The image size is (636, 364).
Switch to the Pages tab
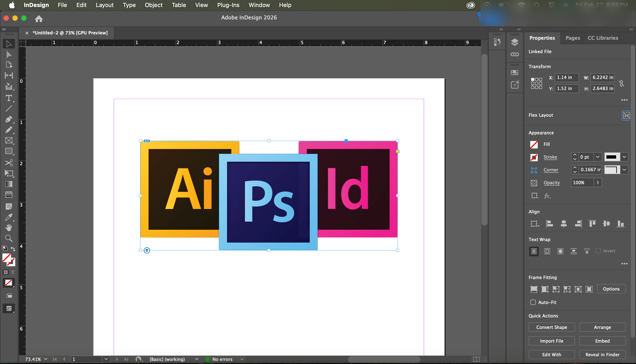572,38
